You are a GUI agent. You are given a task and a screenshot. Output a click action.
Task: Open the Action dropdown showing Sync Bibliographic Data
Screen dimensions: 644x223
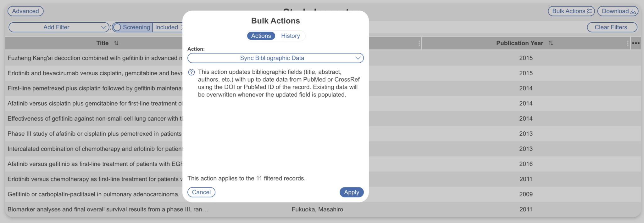(275, 58)
